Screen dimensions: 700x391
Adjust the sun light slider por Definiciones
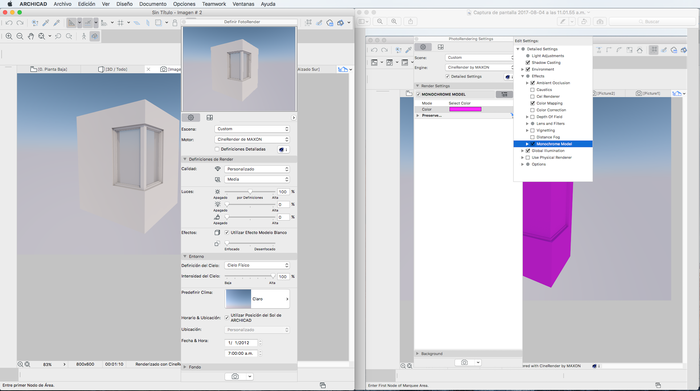coord(250,191)
